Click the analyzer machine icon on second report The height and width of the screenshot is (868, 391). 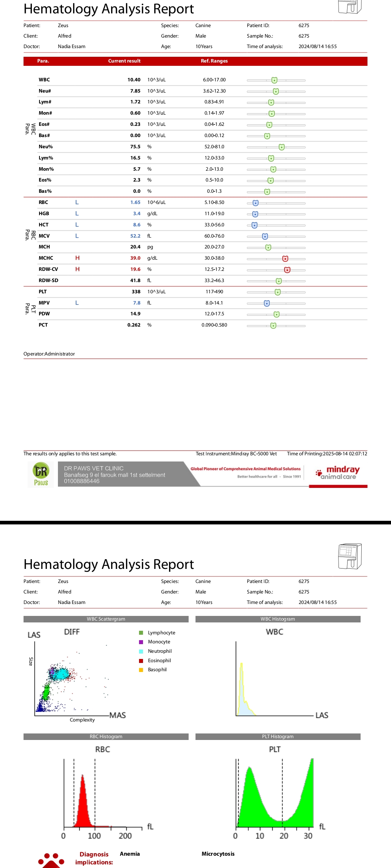click(349, 556)
